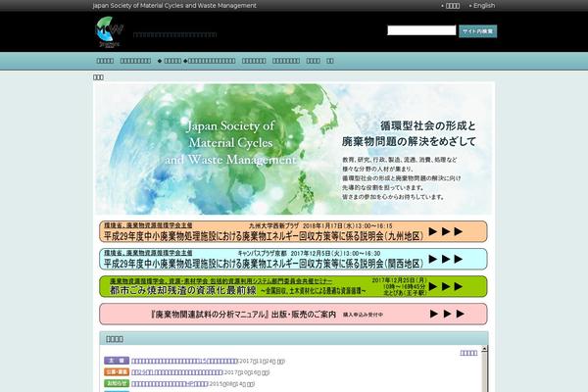Open the first item in the teal navigation bar
588x392 pixels.
click(x=105, y=61)
